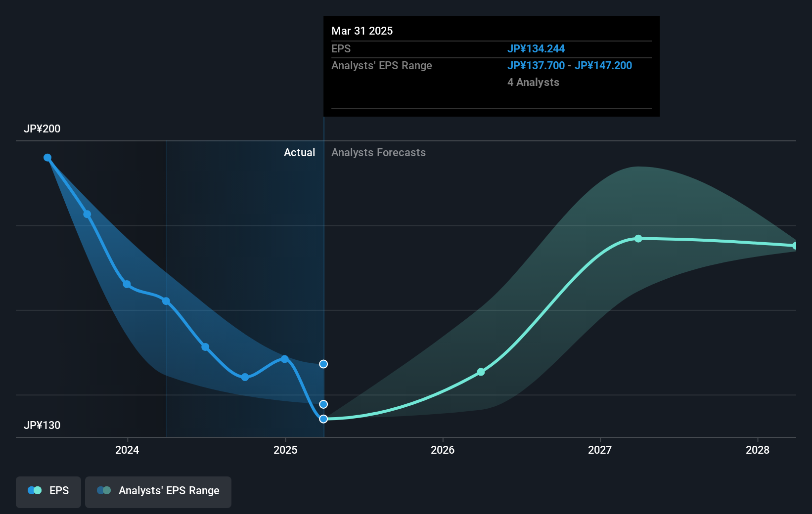This screenshot has height=514, width=812.
Task: Click the 2024 x-axis label
Action: [127, 450]
